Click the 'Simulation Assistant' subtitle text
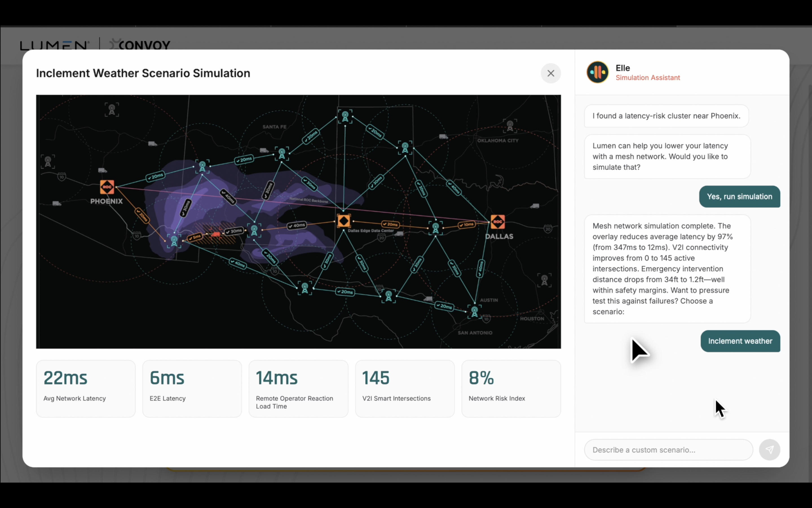Viewport: 812px width, 508px height. pyautogui.click(x=648, y=78)
